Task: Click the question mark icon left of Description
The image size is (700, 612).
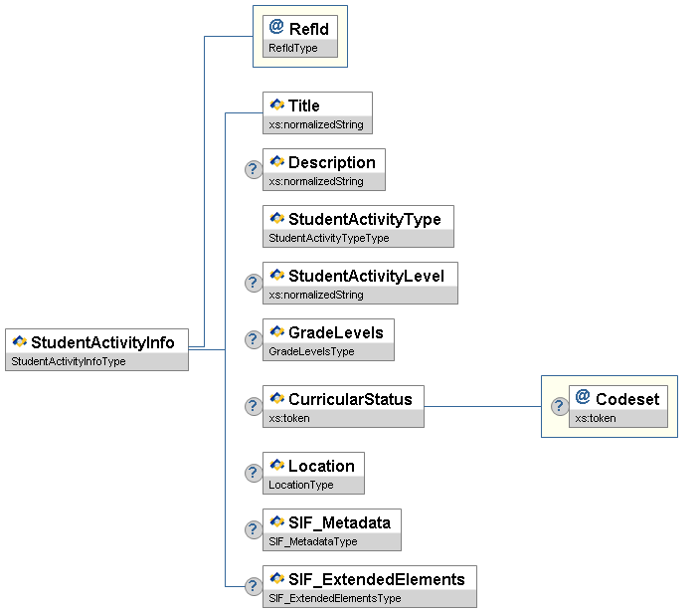Action: tap(254, 169)
